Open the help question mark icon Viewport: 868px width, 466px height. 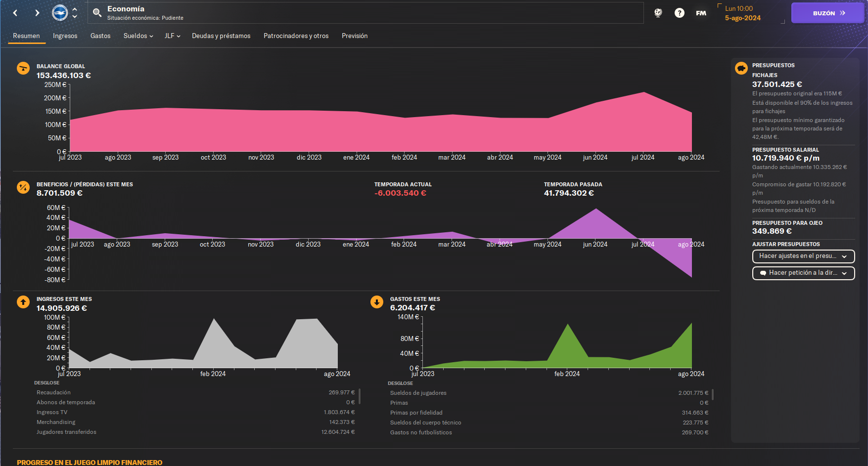pos(680,13)
